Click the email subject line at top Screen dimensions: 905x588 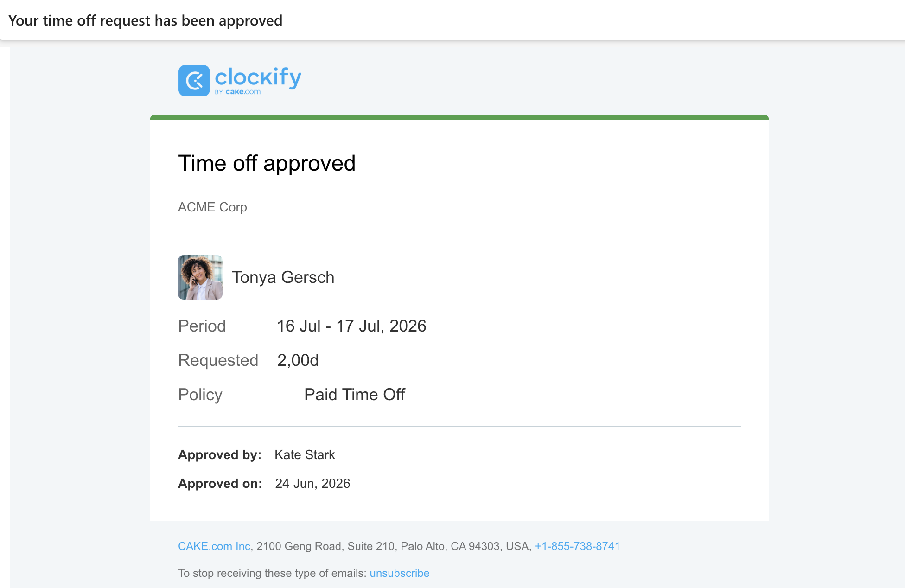click(x=146, y=20)
